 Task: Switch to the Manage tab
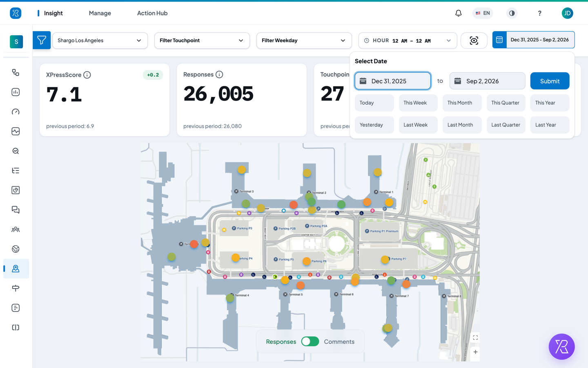[100, 13]
